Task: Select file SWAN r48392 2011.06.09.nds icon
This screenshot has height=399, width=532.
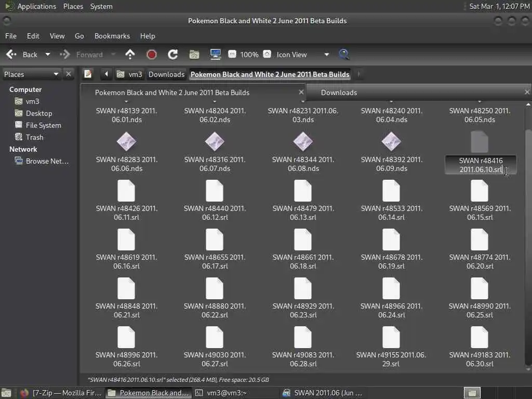Action: pyautogui.click(x=391, y=141)
